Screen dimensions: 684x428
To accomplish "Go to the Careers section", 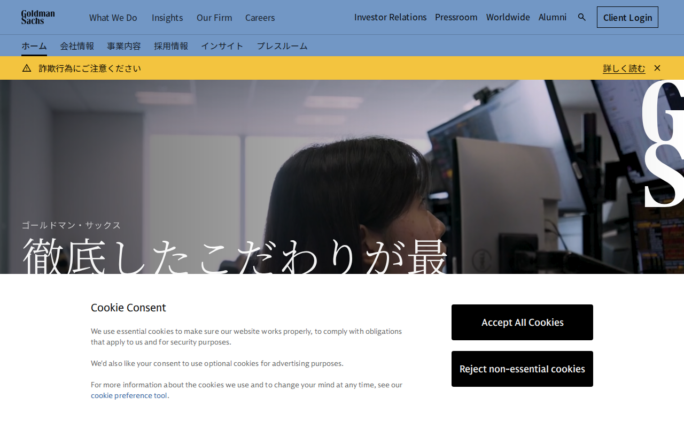I will pos(260,17).
